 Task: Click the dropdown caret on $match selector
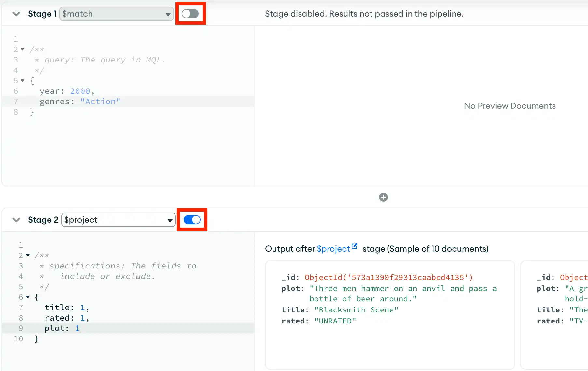(168, 14)
